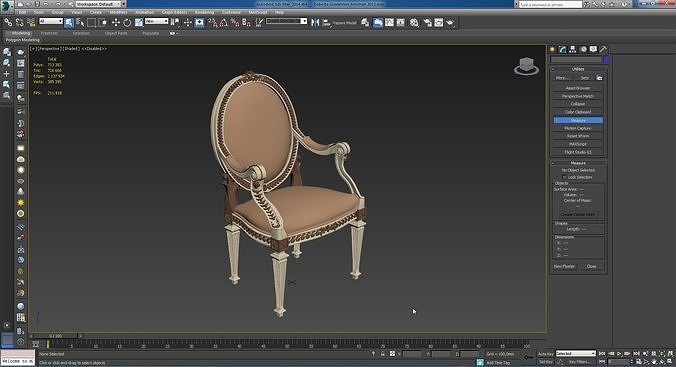676x367 pixels.
Task: Open the Perspective viewport label menu
Action: click(x=50, y=49)
